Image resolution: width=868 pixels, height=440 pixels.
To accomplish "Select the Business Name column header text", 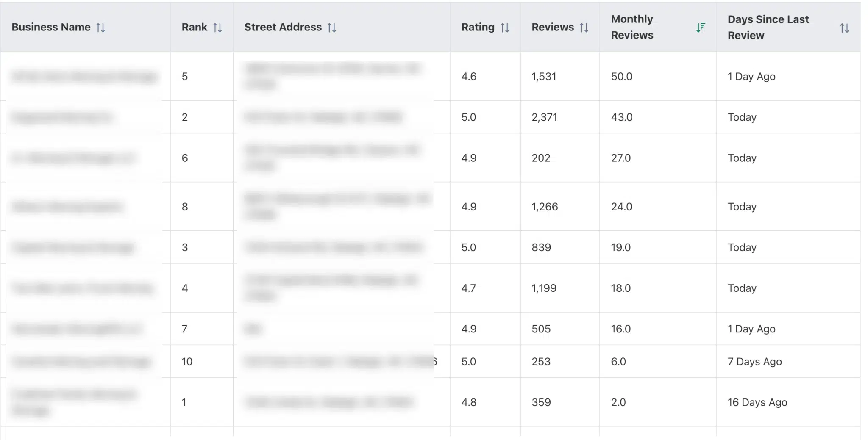I will 51,27.
